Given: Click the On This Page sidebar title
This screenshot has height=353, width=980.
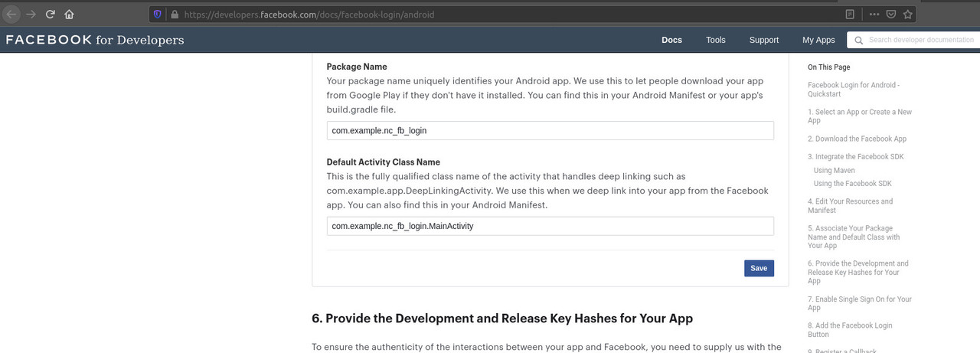Looking at the screenshot, I should (x=828, y=67).
